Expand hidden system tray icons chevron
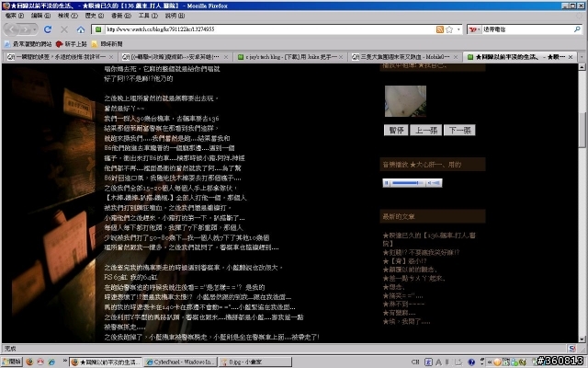 coord(490,362)
